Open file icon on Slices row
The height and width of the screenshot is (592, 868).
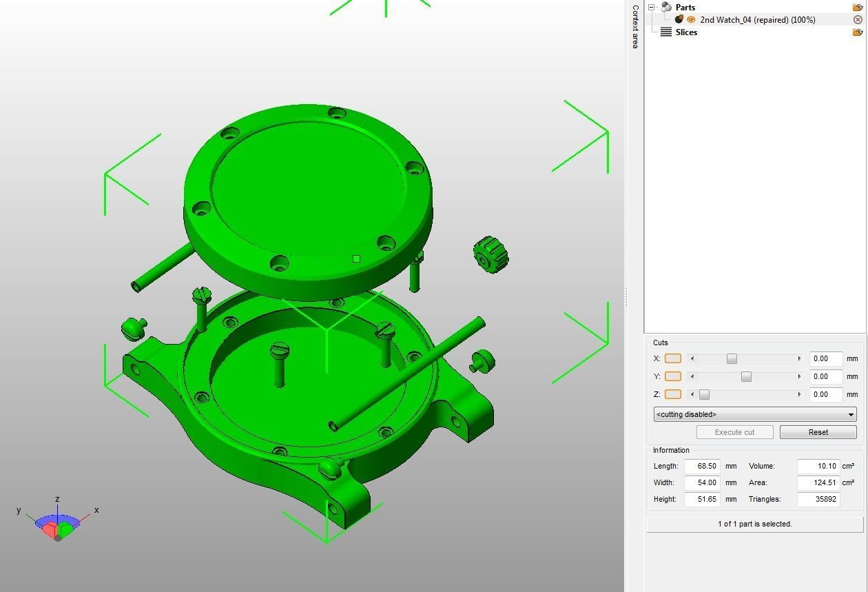[x=858, y=32]
